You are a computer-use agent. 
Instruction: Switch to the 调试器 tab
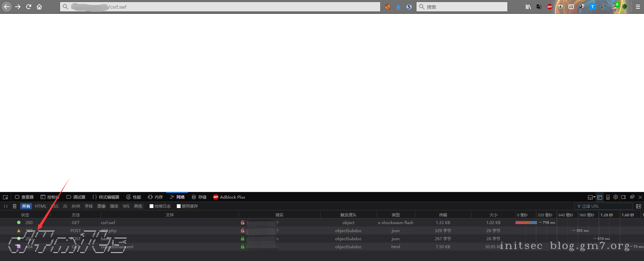[76, 197]
